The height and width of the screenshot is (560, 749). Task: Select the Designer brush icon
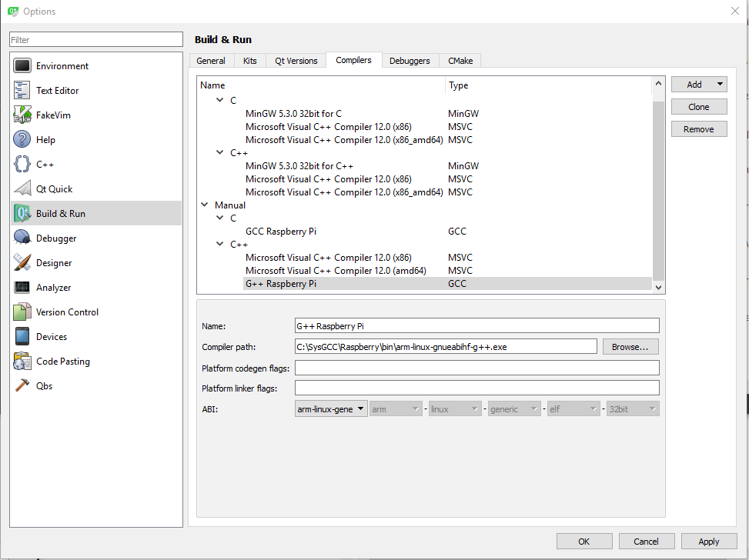click(22, 262)
